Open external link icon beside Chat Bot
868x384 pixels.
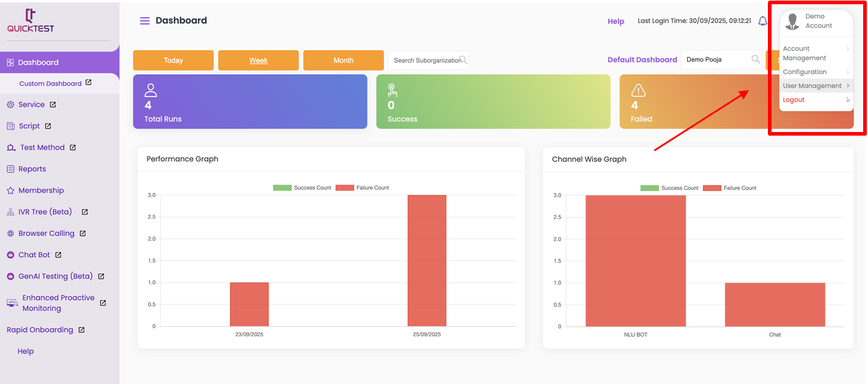[x=58, y=255]
